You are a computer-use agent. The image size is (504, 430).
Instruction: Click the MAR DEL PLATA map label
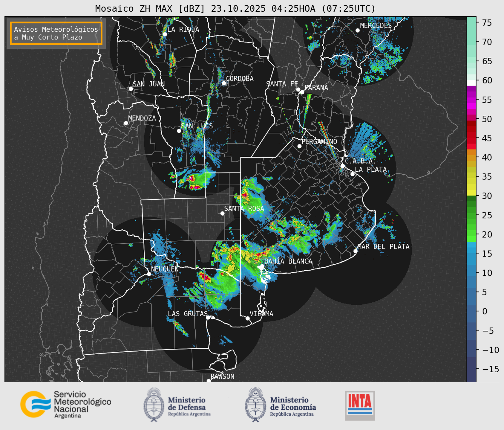[383, 247]
